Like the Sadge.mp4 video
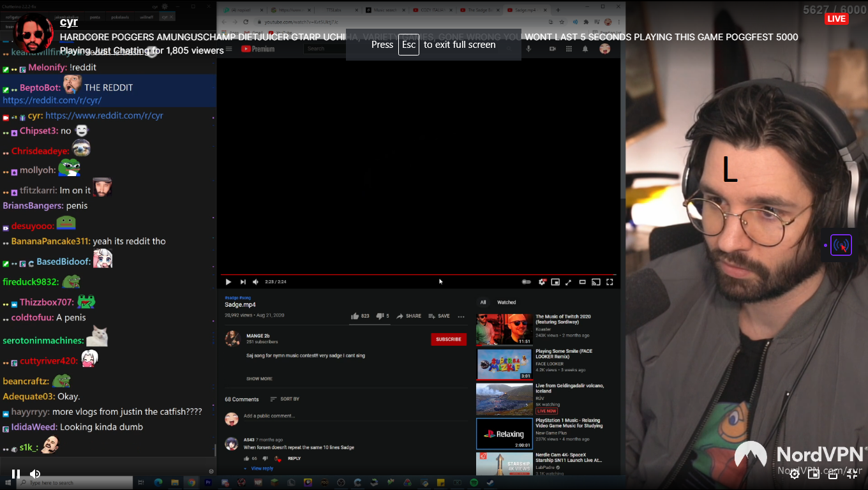 click(355, 316)
